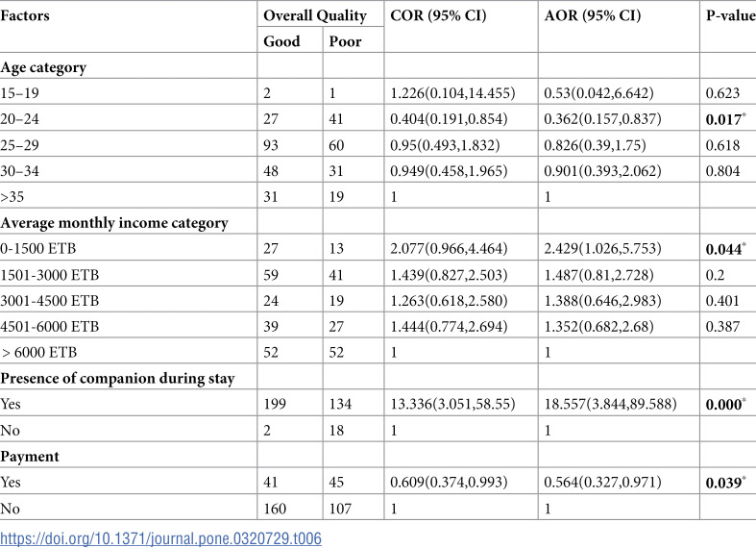This screenshot has height=548, width=756.
Task: Select the '4501-6000 ETB' row label
Action: coord(50,327)
